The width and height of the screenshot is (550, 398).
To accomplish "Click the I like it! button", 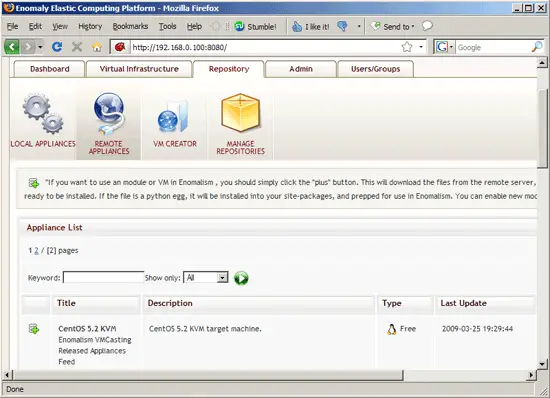I will click(x=311, y=26).
